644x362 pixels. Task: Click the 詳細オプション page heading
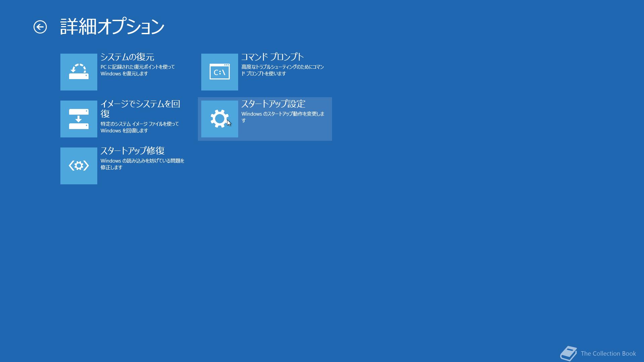click(x=112, y=27)
